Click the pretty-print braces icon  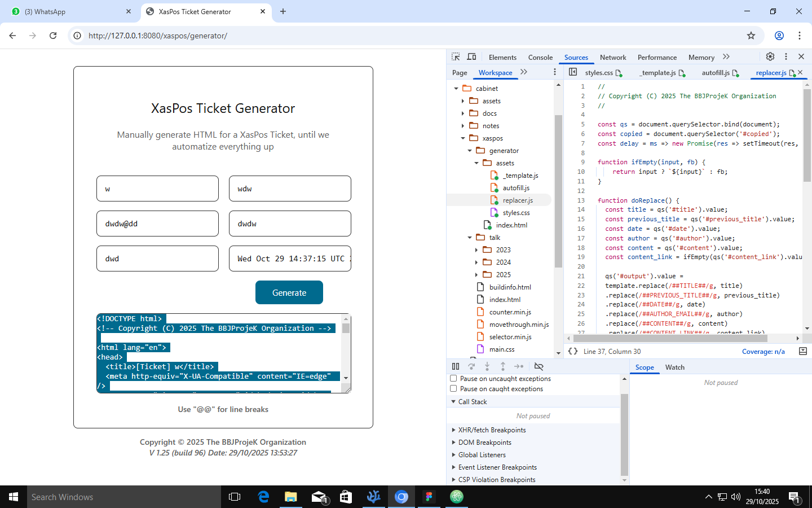point(573,351)
